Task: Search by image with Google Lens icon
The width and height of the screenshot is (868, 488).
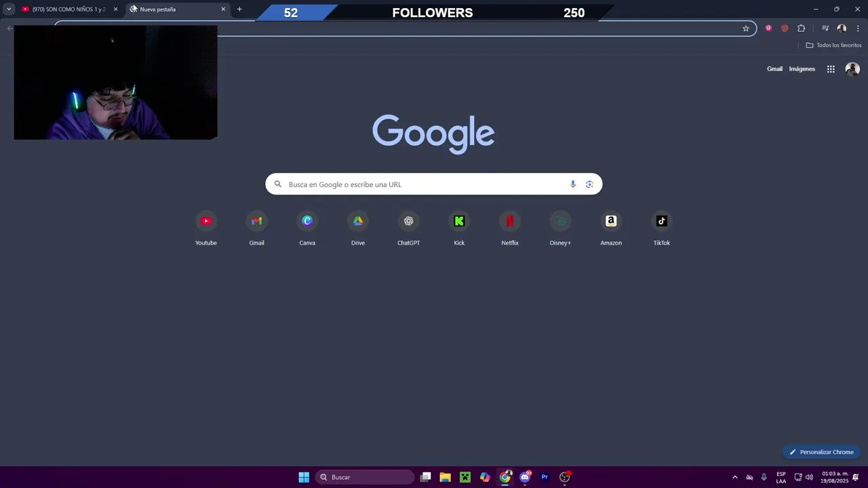Action: [x=589, y=184]
